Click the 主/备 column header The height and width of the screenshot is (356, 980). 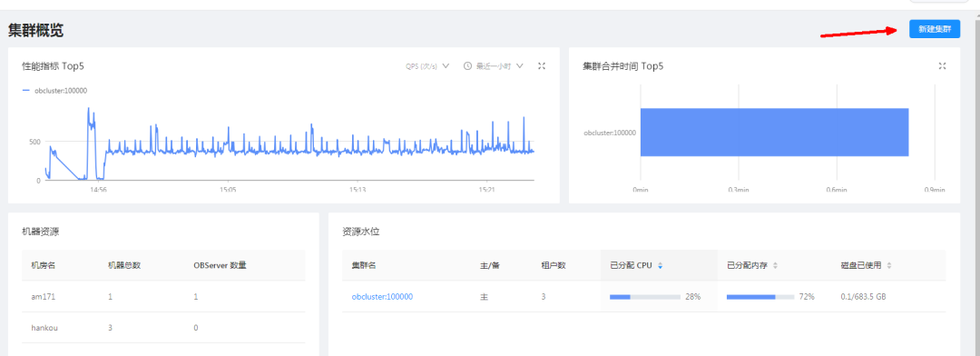(x=489, y=265)
